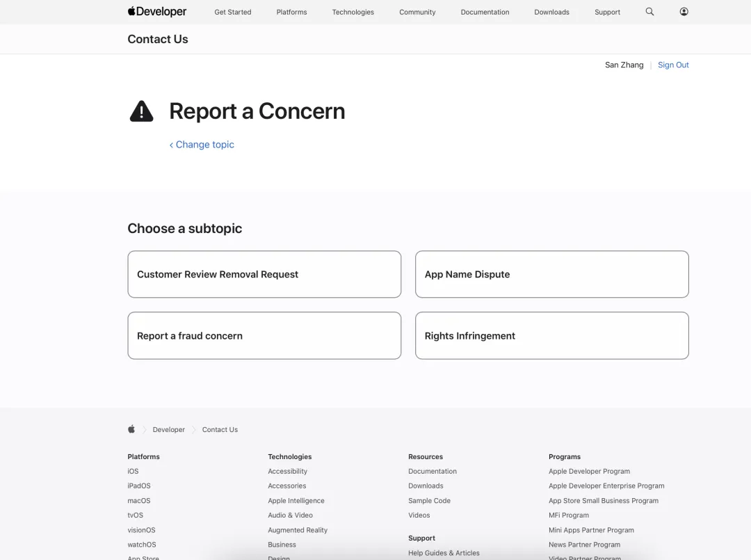Open the account profile icon

tap(684, 12)
